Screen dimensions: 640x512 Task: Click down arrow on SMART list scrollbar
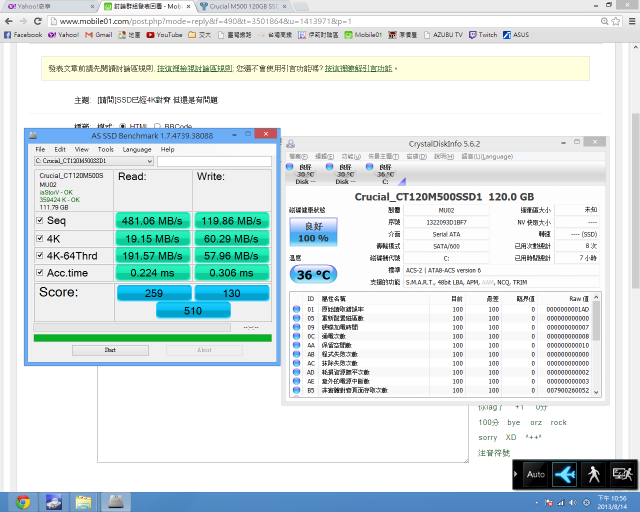tap(596, 392)
